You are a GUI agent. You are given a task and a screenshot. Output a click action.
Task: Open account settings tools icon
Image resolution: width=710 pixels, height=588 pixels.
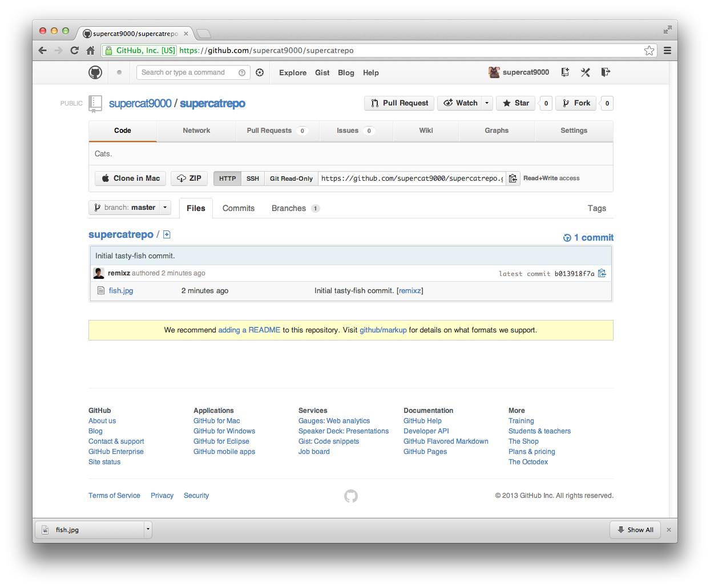(x=585, y=72)
